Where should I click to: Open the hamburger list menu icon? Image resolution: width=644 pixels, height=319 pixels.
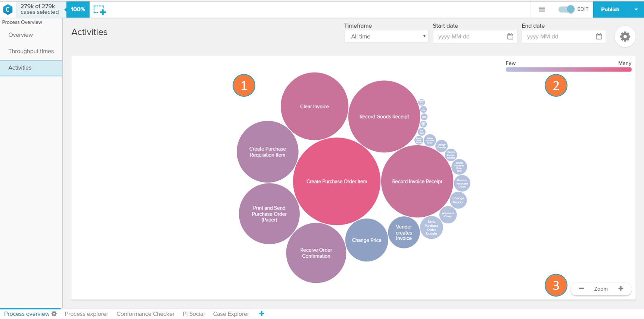(x=542, y=9)
